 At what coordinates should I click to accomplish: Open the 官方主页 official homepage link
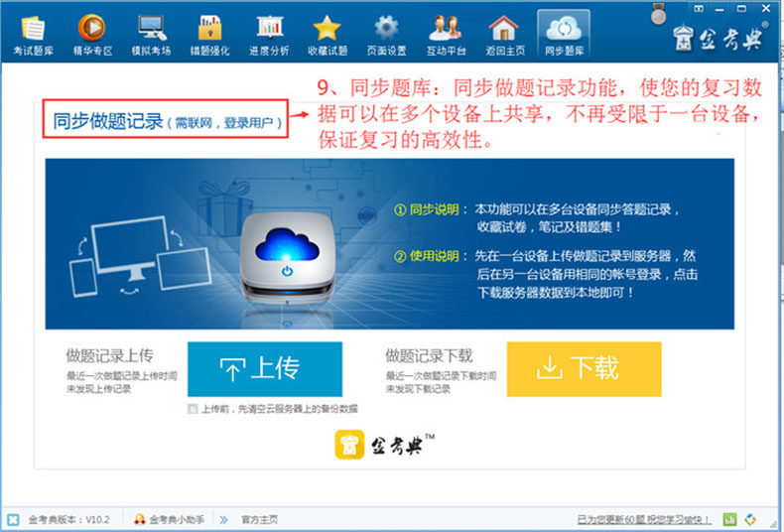[259, 519]
